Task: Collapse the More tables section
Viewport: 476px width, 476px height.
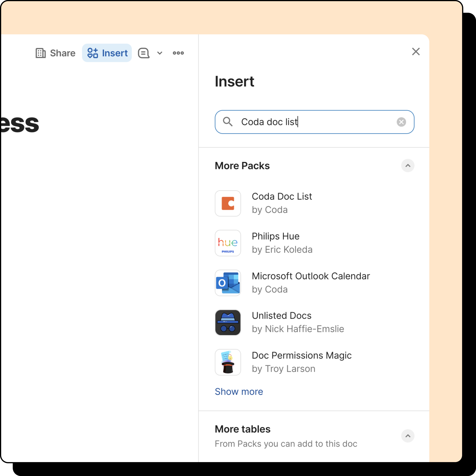Action: tap(407, 436)
